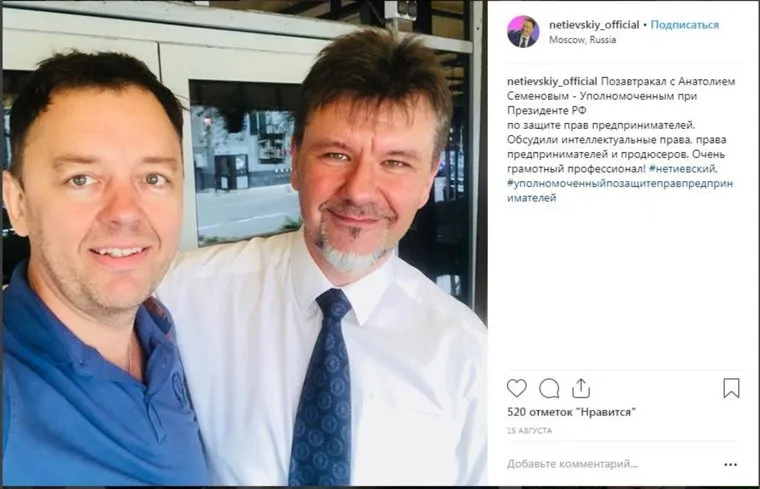Click the caption text mentioning Анатолием Семеновым
This screenshot has height=489, width=760.
tap(621, 89)
